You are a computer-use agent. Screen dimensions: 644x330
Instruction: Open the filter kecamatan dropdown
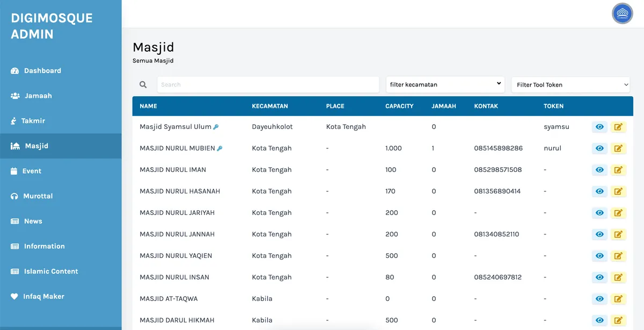(x=445, y=84)
